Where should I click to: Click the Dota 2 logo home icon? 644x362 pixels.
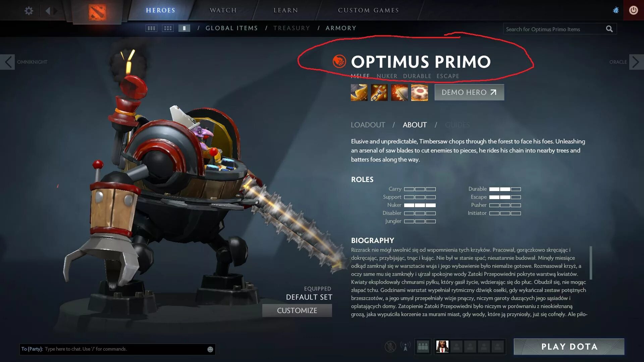click(97, 12)
